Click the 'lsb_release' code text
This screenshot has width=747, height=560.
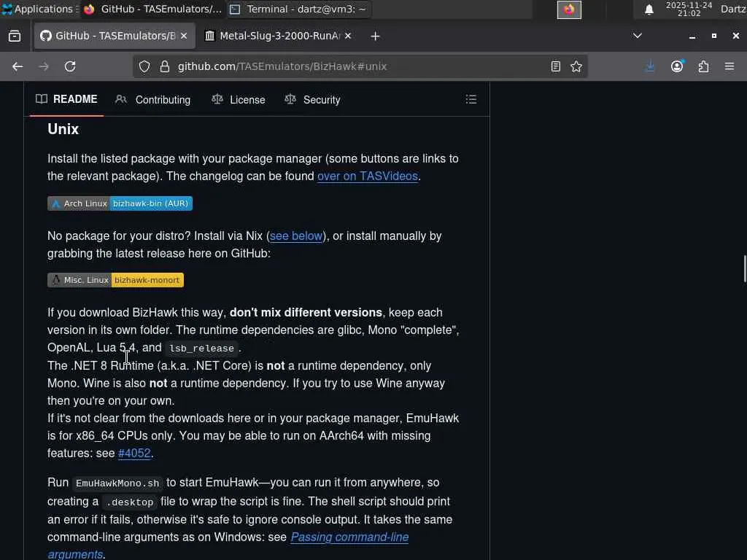[201, 348]
